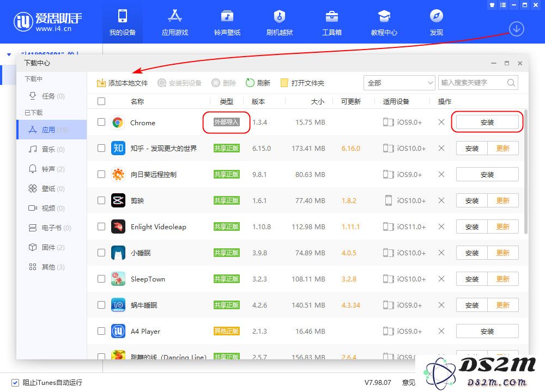This screenshot has height=392, width=545.
Task: Click 打开文件夹 toolbar button
Action: coord(302,83)
